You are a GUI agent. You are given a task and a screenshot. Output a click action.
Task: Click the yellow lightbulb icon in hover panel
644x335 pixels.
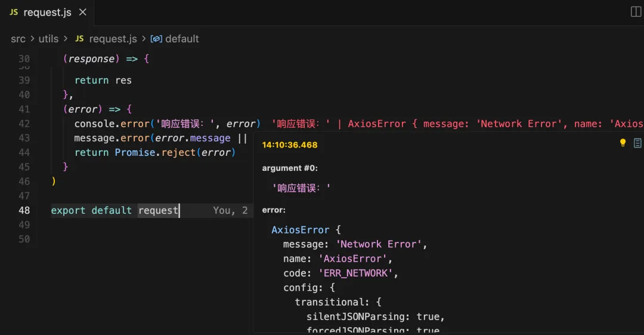pyautogui.click(x=623, y=143)
